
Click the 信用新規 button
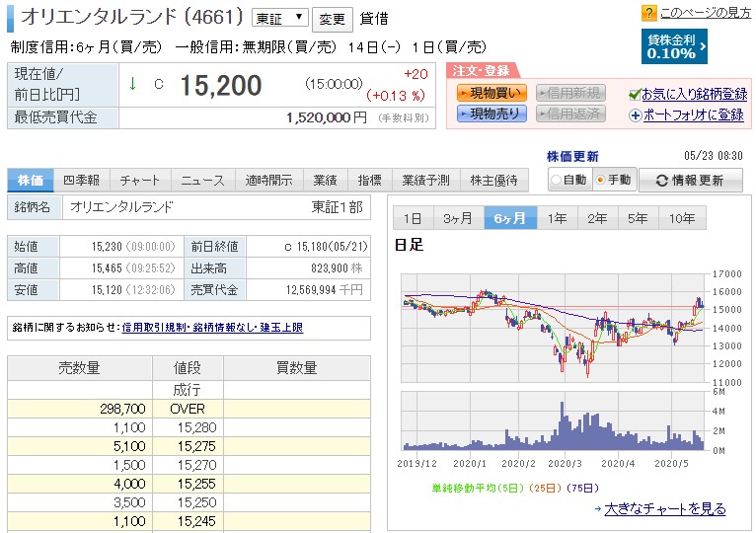click(x=570, y=93)
